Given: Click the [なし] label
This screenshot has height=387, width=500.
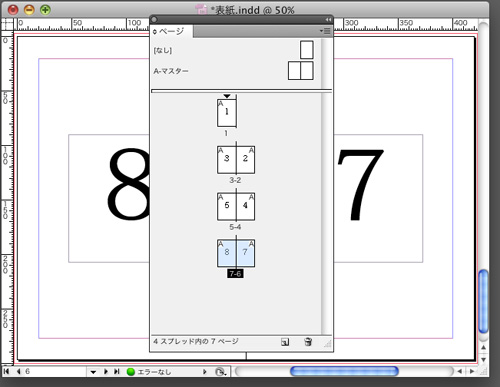Looking at the screenshot, I should (163, 50).
